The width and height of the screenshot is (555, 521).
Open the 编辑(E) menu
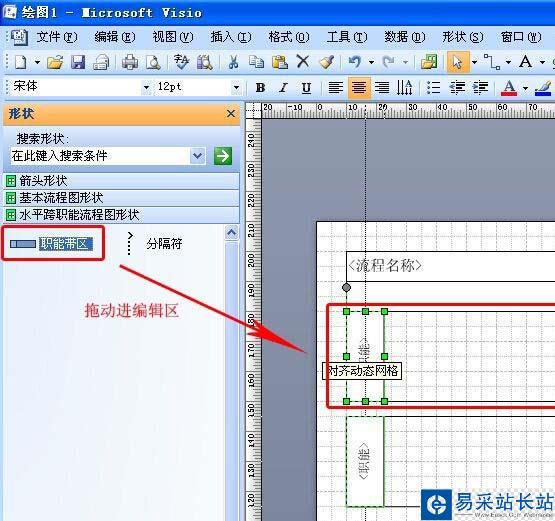(x=115, y=37)
